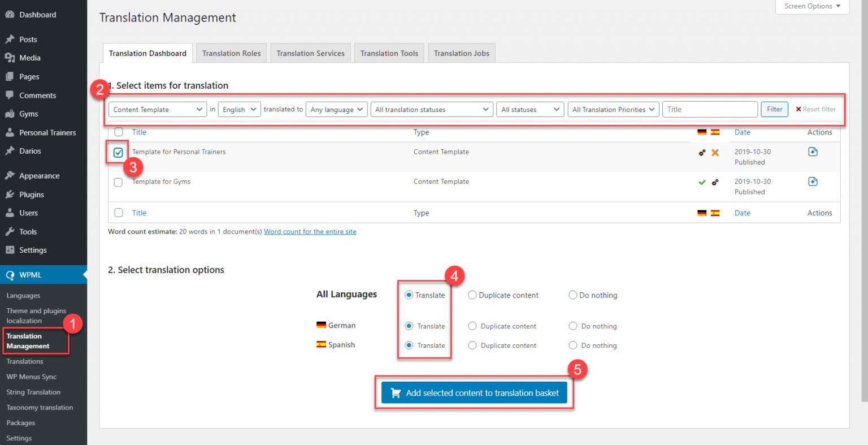Open the Translation Roles tab
868x445 pixels.
click(231, 53)
